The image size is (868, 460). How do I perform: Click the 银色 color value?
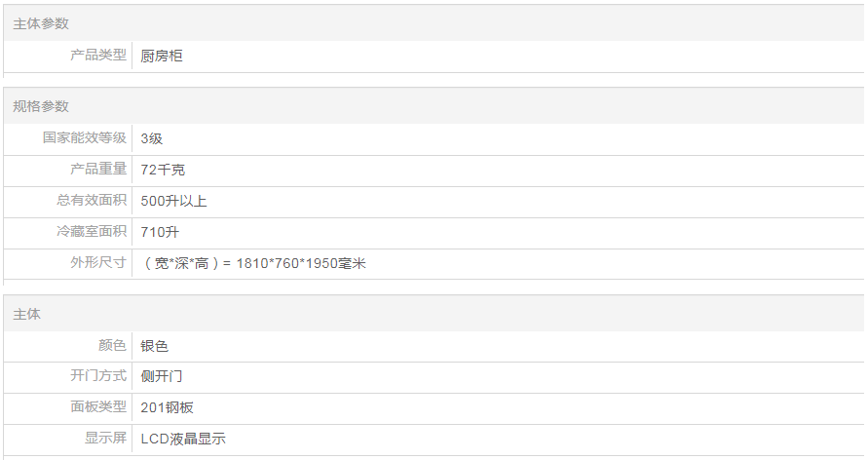click(155, 346)
